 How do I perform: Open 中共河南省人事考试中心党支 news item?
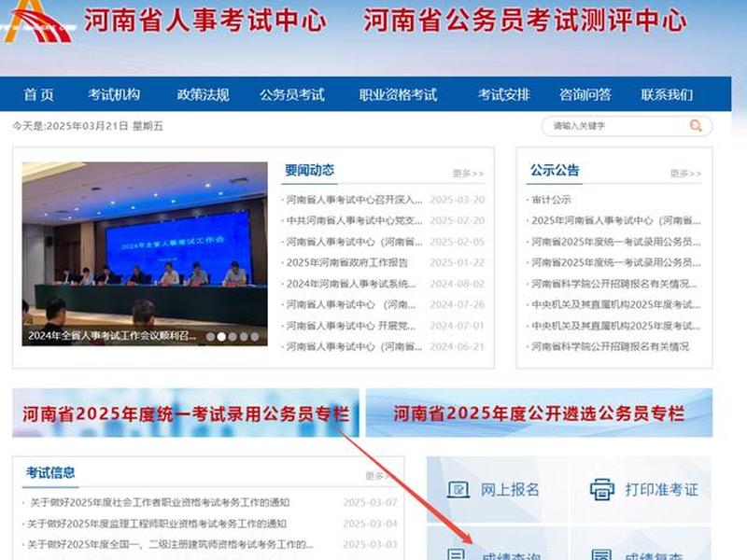coord(354,220)
